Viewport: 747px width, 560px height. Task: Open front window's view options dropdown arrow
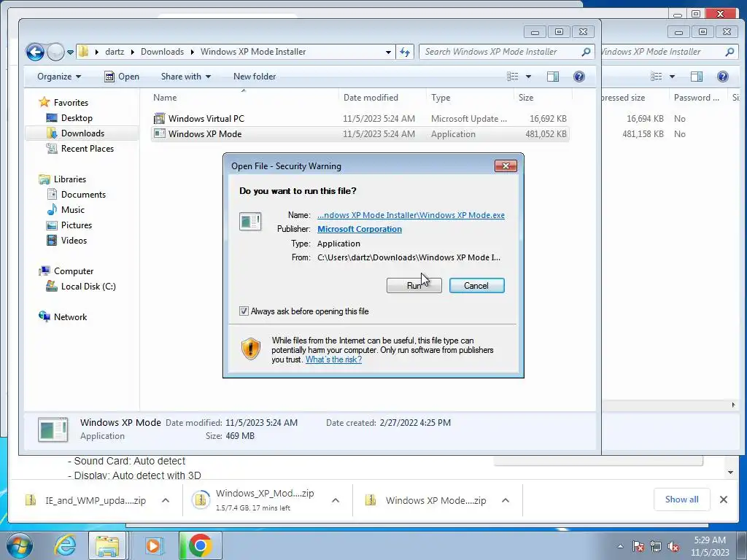(x=528, y=76)
